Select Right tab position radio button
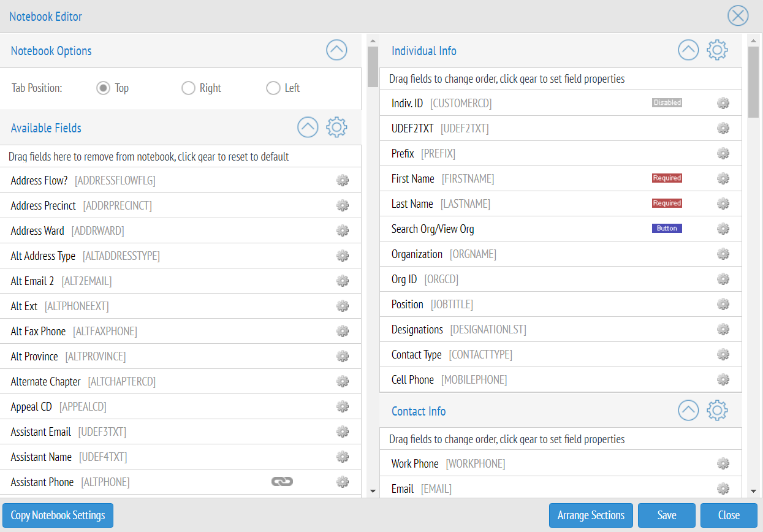Screen dimensions: 763x532 (188, 88)
